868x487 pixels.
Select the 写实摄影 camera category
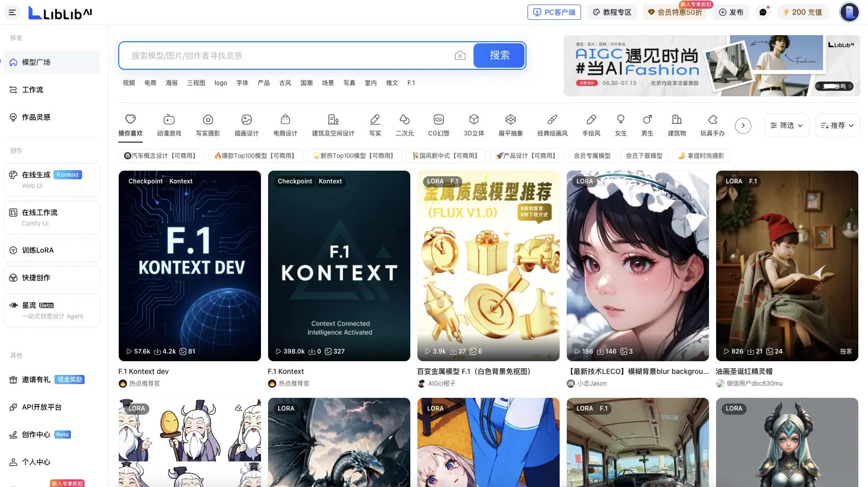pos(208,125)
